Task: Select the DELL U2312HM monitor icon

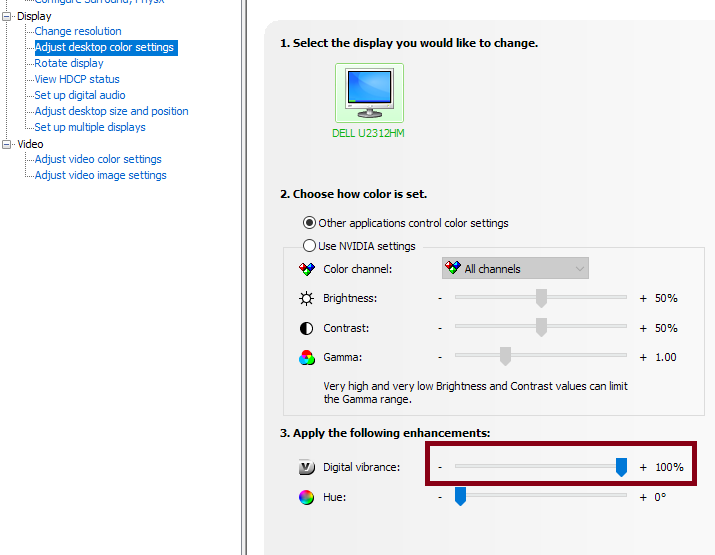Action: click(369, 93)
